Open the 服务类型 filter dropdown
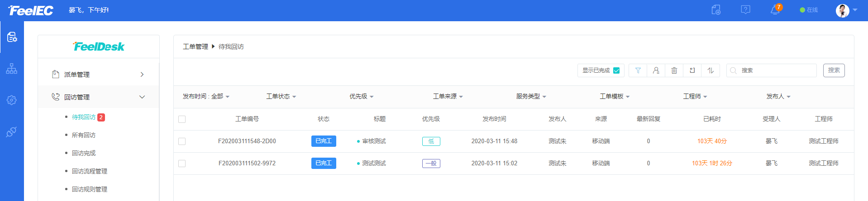 531,96
